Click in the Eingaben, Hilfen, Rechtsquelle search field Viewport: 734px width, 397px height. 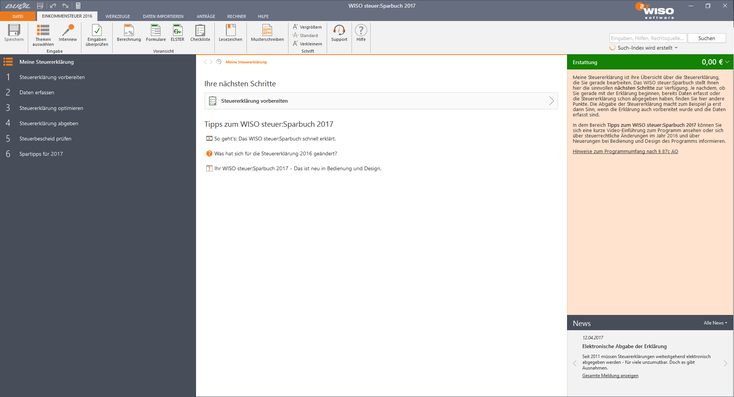click(x=648, y=38)
